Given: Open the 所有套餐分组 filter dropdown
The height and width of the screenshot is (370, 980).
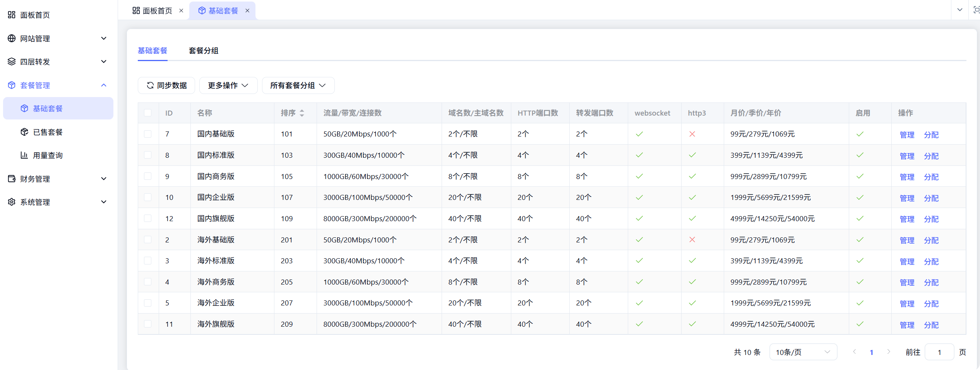Looking at the screenshot, I should pos(298,85).
